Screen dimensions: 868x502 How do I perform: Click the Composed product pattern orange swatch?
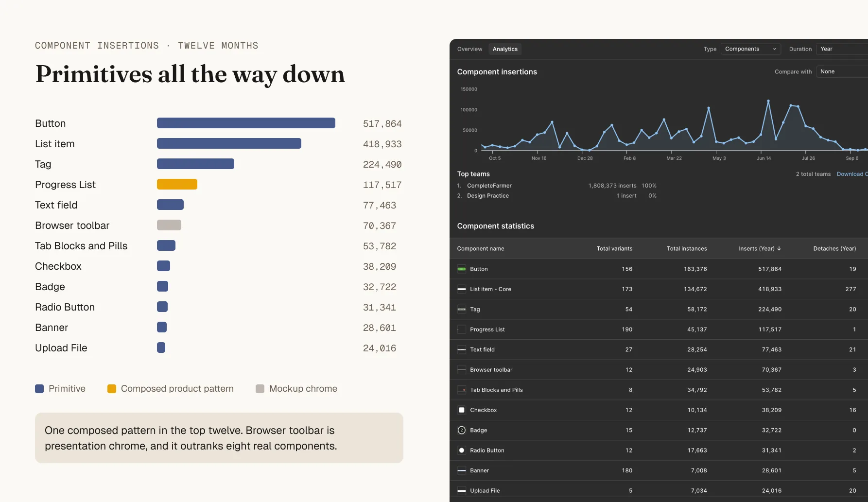(x=112, y=389)
